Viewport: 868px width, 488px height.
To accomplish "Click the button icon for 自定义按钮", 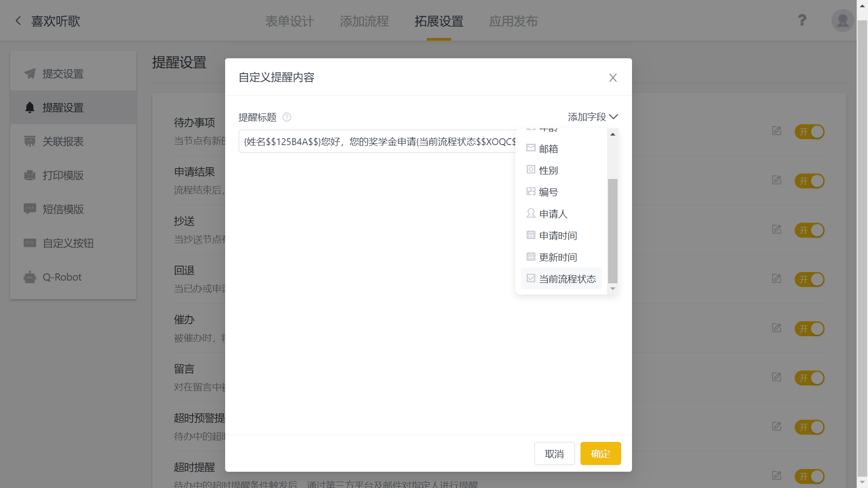I will pyautogui.click(x=30, y=243).
